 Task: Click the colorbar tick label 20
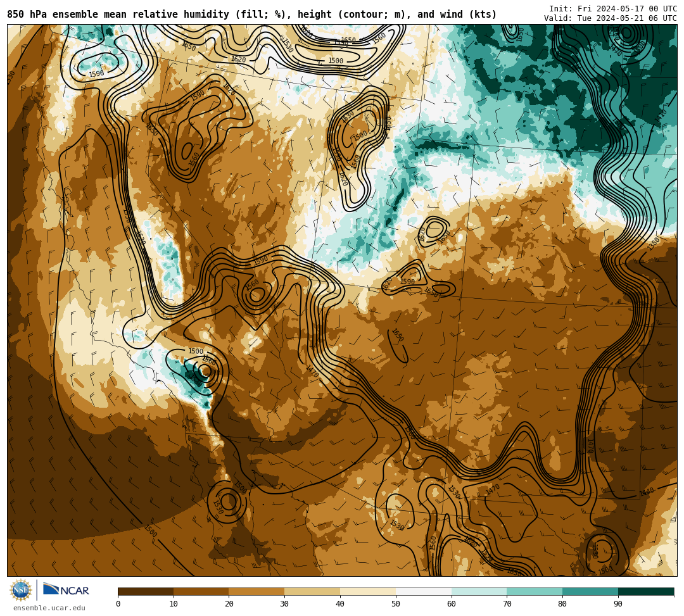click(x=229, y=604)
